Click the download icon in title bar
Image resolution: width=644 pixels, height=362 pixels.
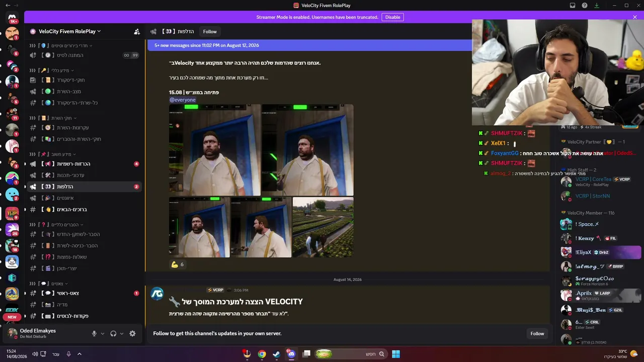tap(597, 6)
